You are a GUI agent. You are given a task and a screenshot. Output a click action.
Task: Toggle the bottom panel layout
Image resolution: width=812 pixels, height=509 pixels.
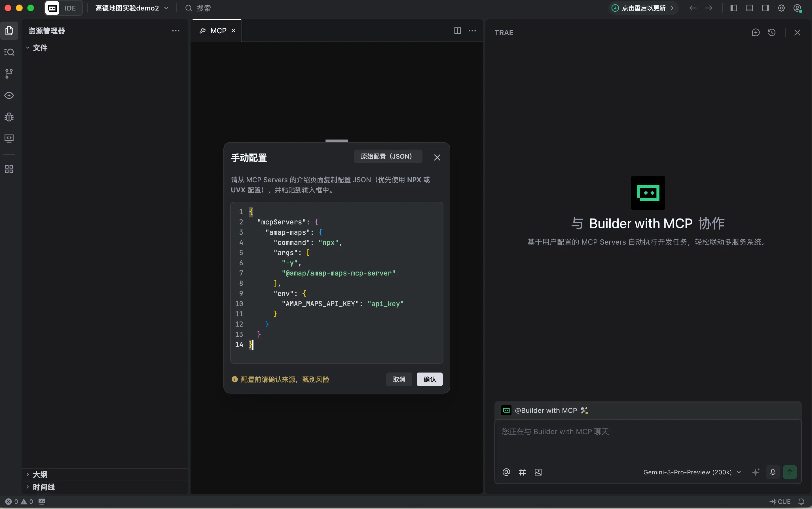pyautogui.click(x=749, y=8)
